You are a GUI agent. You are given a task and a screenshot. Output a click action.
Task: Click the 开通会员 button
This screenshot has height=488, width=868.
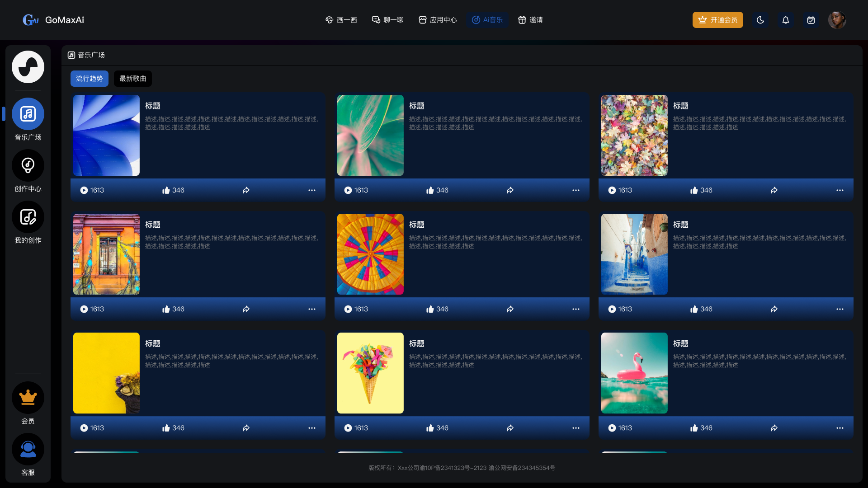717,20
